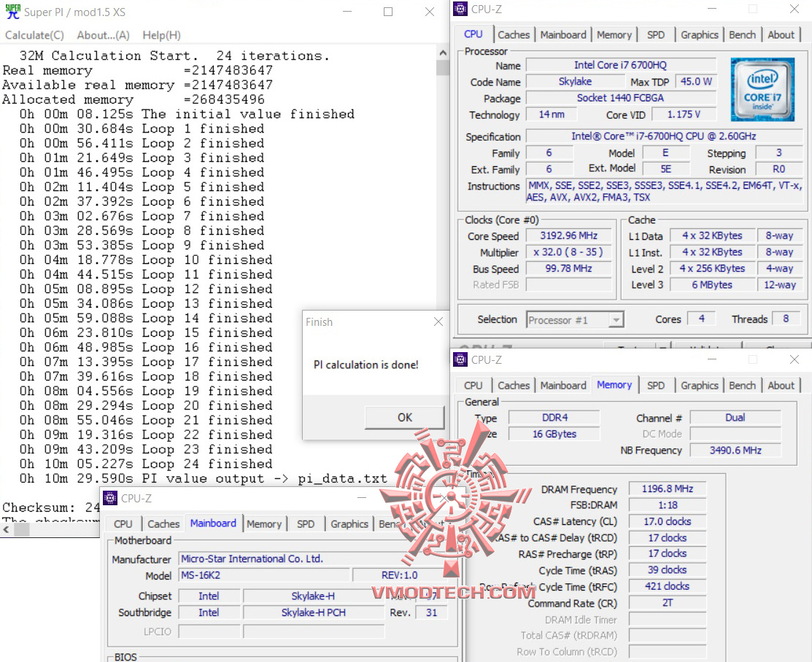Switch to Caches tab in top CPU-Z window

514,35
